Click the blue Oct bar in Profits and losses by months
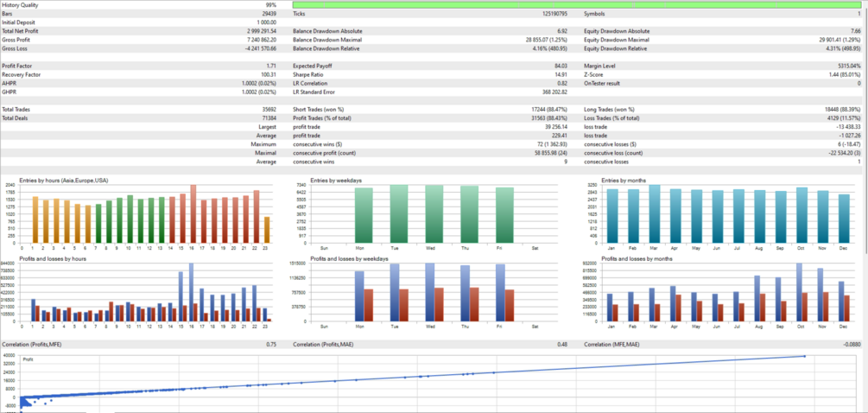 click(799, 292)
